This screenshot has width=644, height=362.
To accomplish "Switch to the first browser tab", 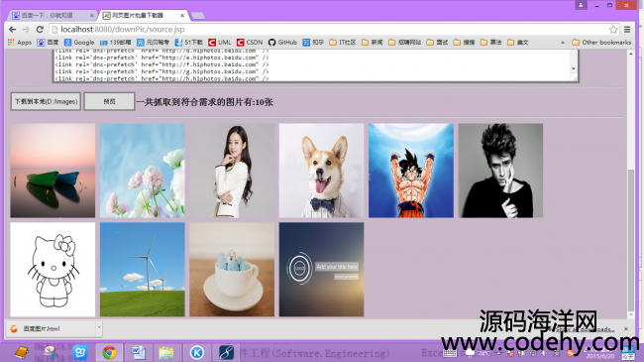I will [52, 15].
